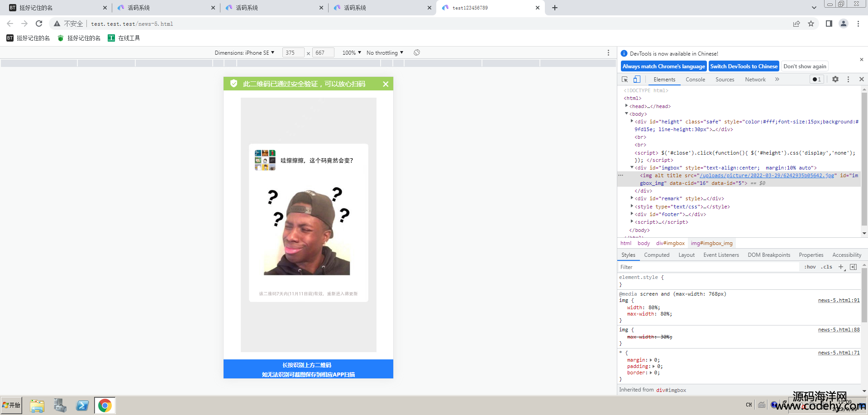The height and width of the screenshot is (415, 868).
Task: Open DevTools settings gear
Action: 835,79
